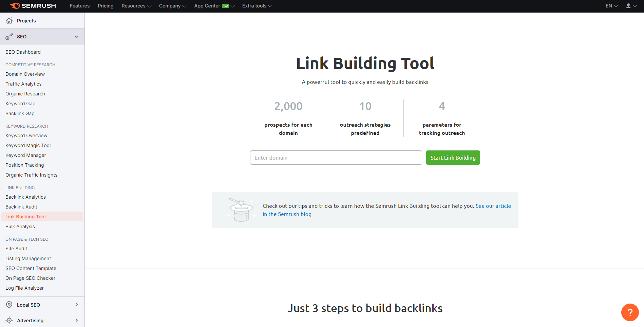Open Domain Overview
This screenshot has width=644, height=327.
coord(25,74)
